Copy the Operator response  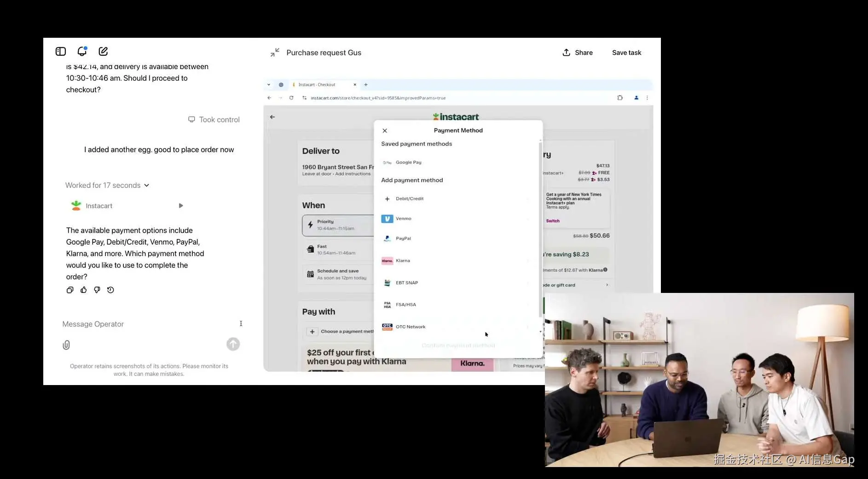point(70,290)
